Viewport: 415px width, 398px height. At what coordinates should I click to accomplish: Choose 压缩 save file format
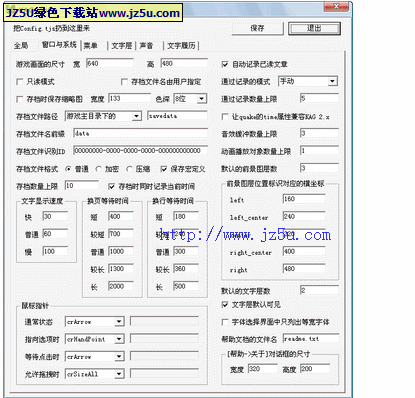coord(129,169)
